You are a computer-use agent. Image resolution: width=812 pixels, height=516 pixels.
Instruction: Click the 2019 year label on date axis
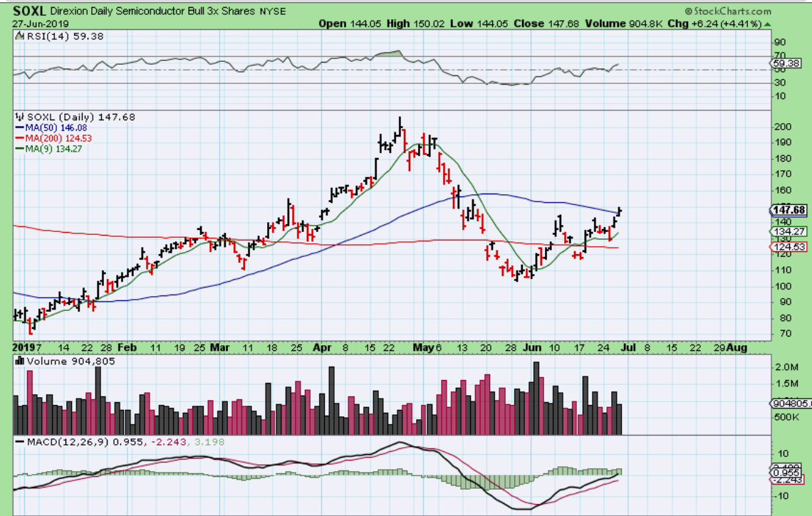(24, 348)
